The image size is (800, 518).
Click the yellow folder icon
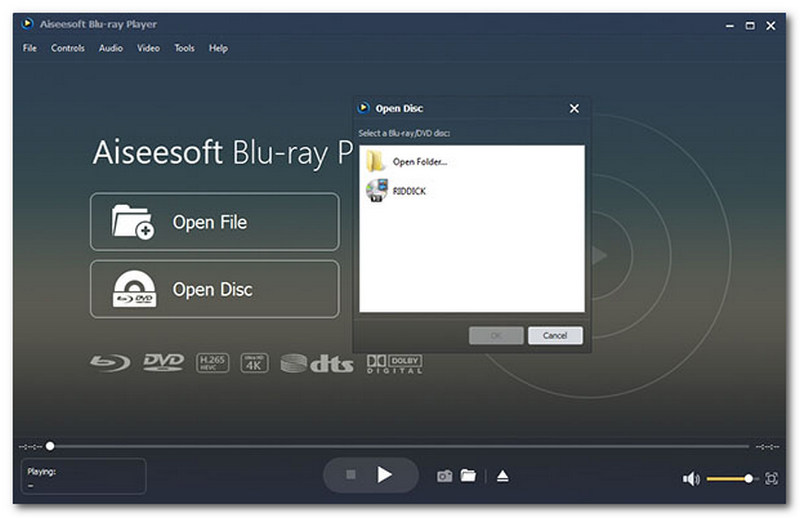tap(376, 161)
